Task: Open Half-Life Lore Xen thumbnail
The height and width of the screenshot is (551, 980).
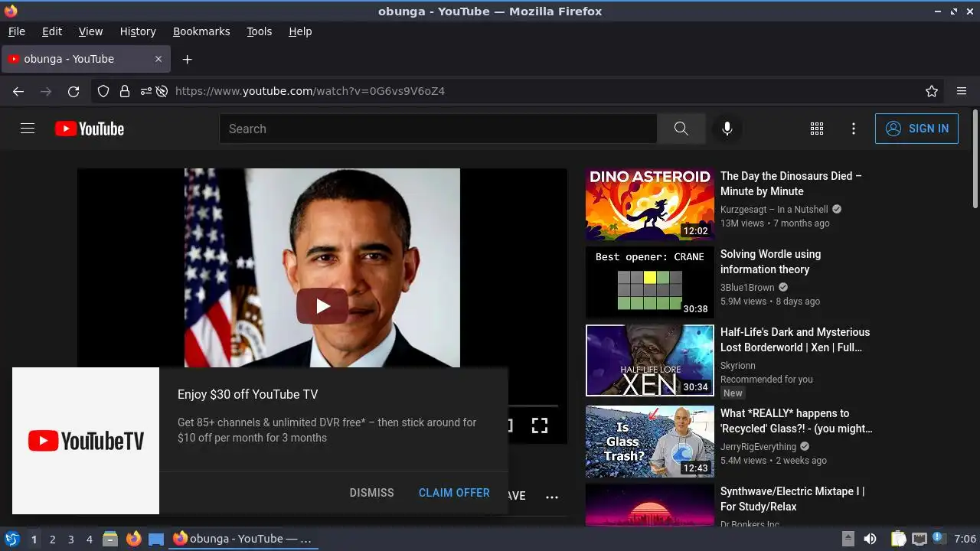Action: point(650,360)
